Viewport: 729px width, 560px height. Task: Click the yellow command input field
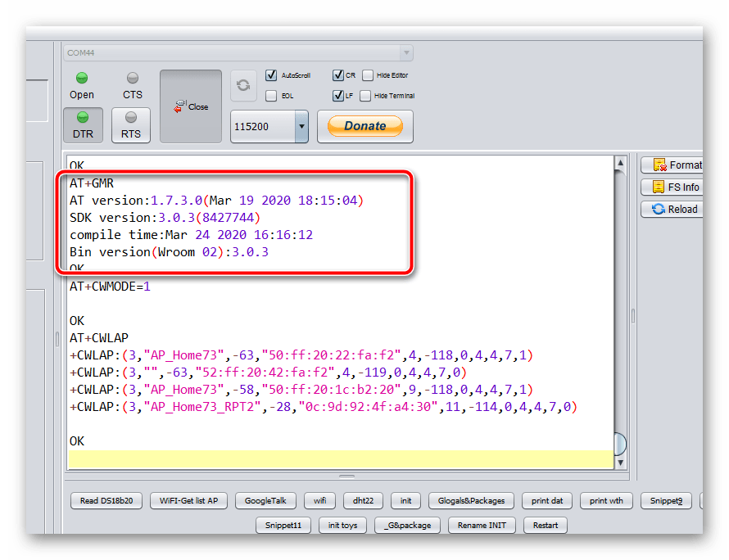tap(340, 459)
